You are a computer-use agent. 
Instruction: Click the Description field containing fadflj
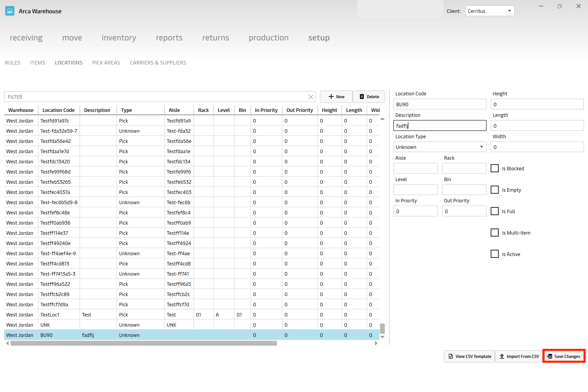440,126
